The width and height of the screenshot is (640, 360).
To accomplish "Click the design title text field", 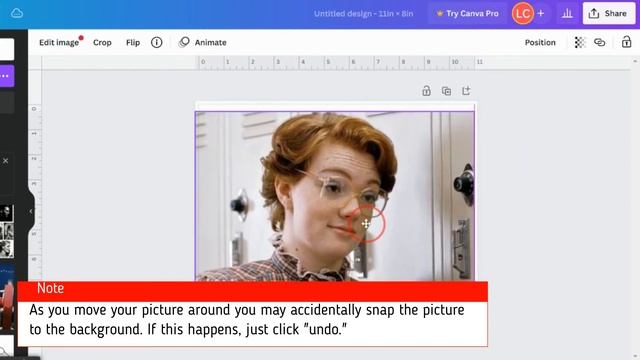I will 363,13.
